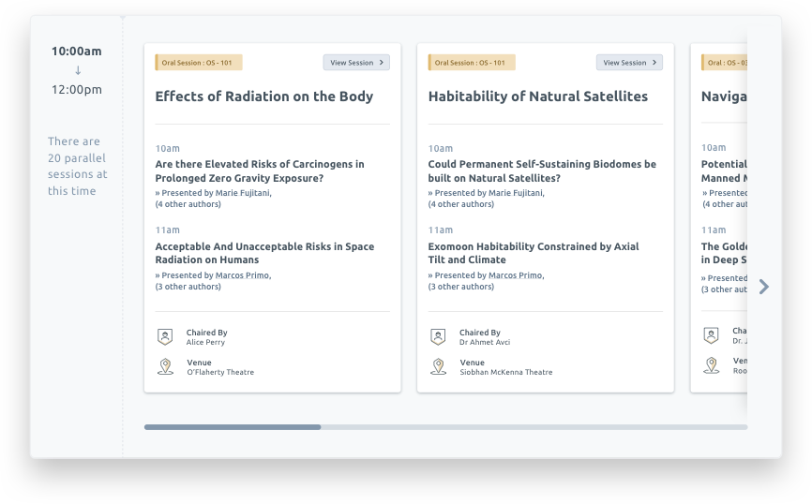812x504 pixels.
Task: Click presenter Marcos Primo under the Exomoon talk
Action: pos(516,275)
